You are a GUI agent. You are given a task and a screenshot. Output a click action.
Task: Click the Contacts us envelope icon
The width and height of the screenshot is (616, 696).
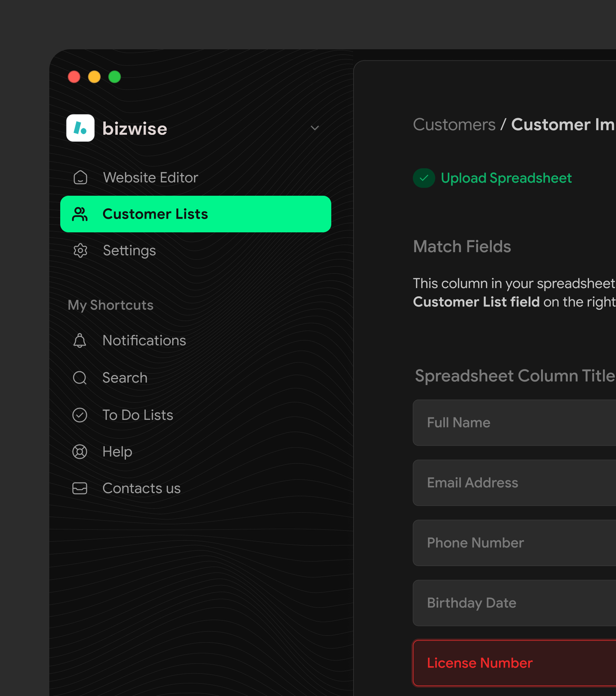click(80, 489)
